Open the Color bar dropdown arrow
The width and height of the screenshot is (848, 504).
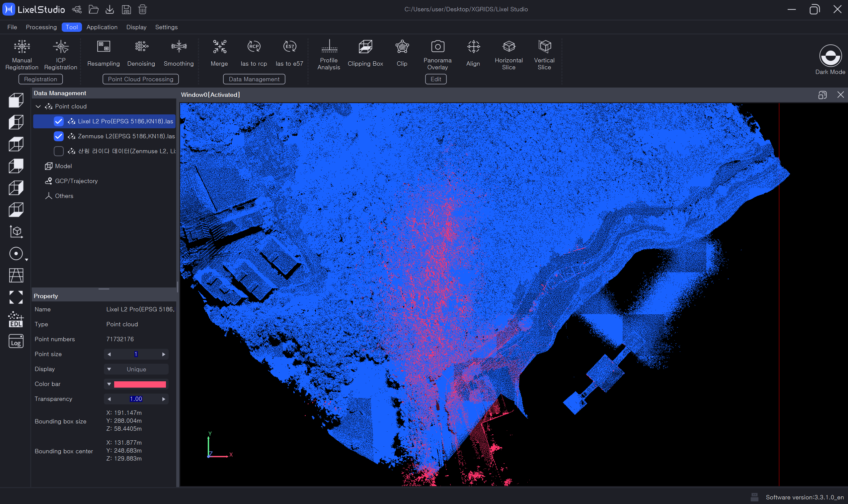point(109,384)
